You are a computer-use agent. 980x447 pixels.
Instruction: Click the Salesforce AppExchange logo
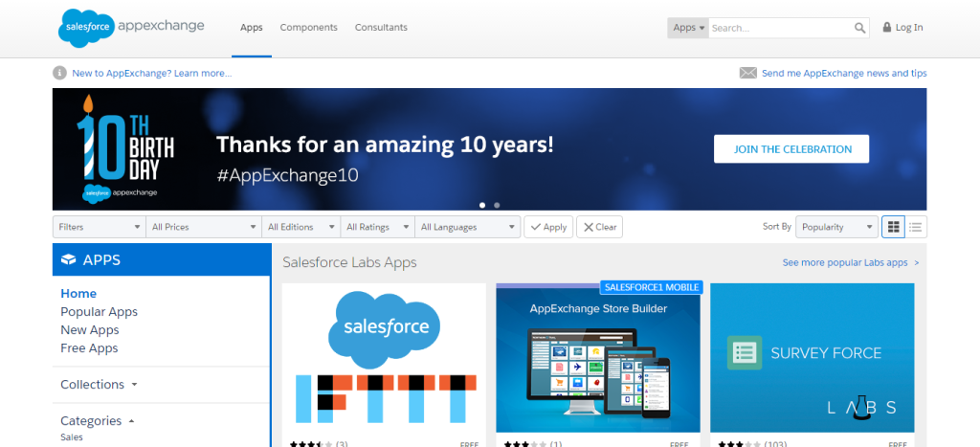click(131, 28)
